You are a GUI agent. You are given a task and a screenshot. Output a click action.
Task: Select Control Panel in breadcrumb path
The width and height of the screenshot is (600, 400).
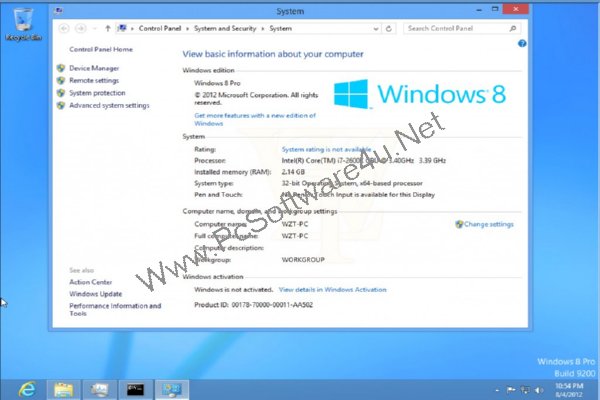(160, 28)
